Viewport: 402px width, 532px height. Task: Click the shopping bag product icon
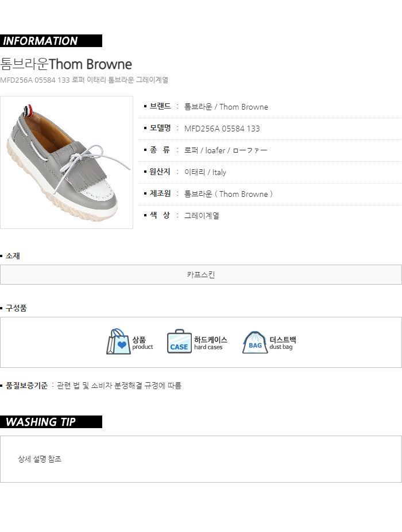point(118,342)
